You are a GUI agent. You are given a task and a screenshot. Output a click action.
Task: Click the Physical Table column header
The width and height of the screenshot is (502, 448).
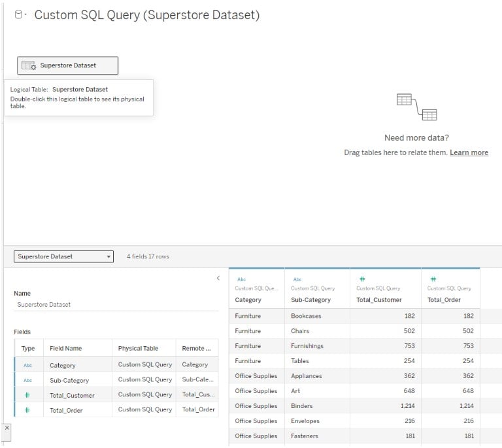click(138, 348)
